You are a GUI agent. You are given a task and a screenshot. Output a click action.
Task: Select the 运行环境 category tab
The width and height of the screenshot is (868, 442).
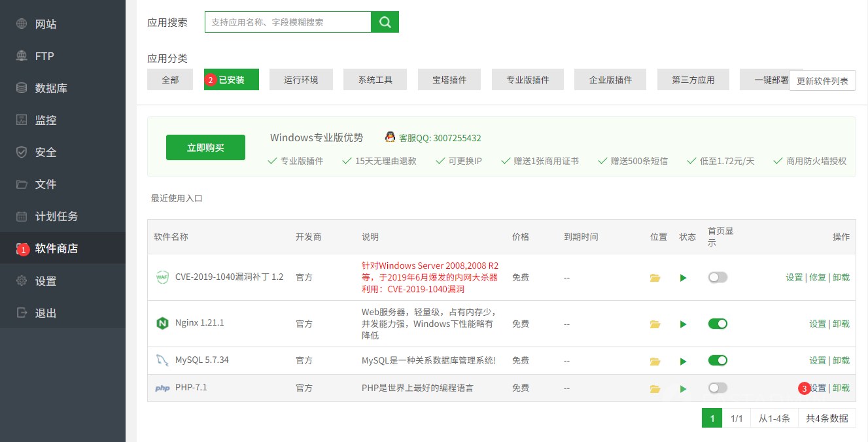pos(301,80)
